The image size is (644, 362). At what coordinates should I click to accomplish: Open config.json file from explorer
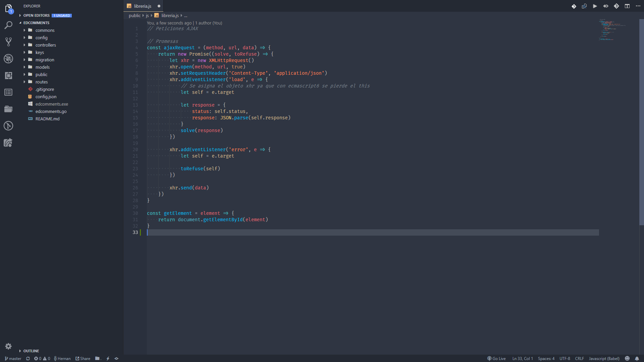click(46, 97)
